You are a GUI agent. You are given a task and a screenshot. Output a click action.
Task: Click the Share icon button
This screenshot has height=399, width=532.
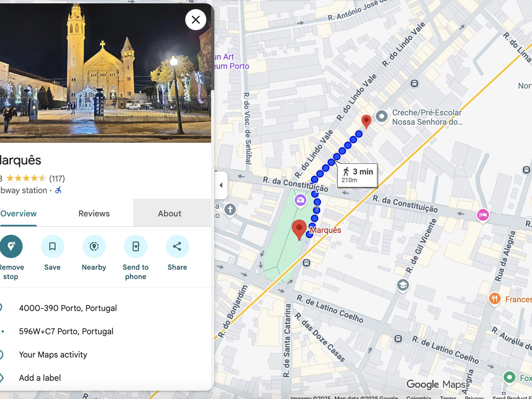(177, 246)
